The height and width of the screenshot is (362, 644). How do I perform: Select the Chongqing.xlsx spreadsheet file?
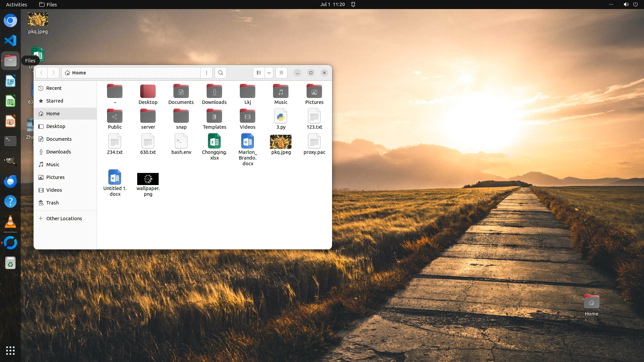(214, 141)
